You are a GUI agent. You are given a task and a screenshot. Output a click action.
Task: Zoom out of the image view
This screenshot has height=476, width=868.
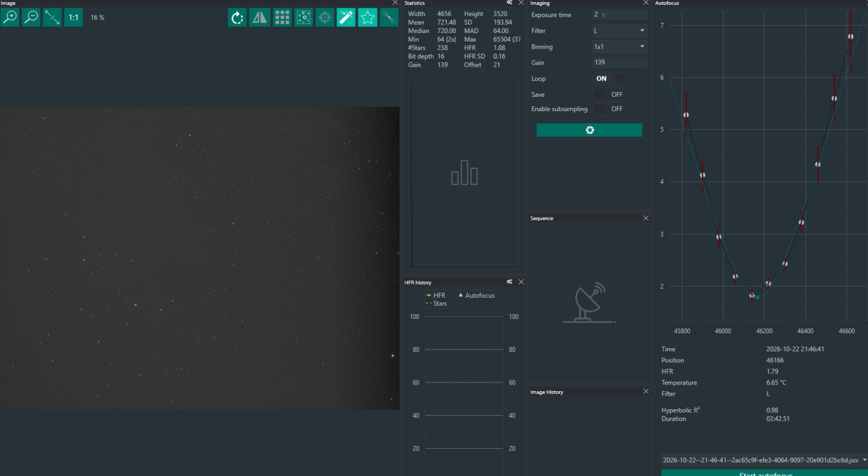pos(31,18)
